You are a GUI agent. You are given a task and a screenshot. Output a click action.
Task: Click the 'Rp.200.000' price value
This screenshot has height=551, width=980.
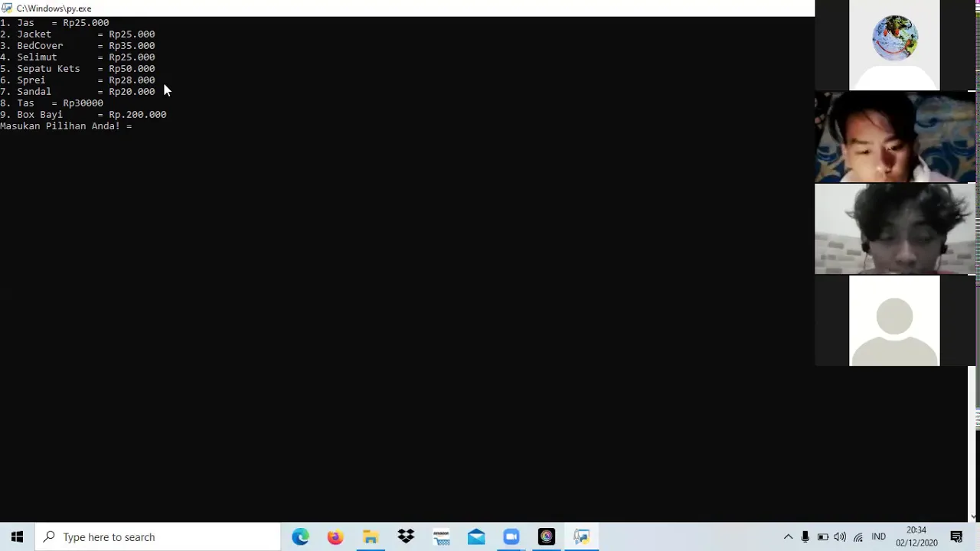click(138, 115)
